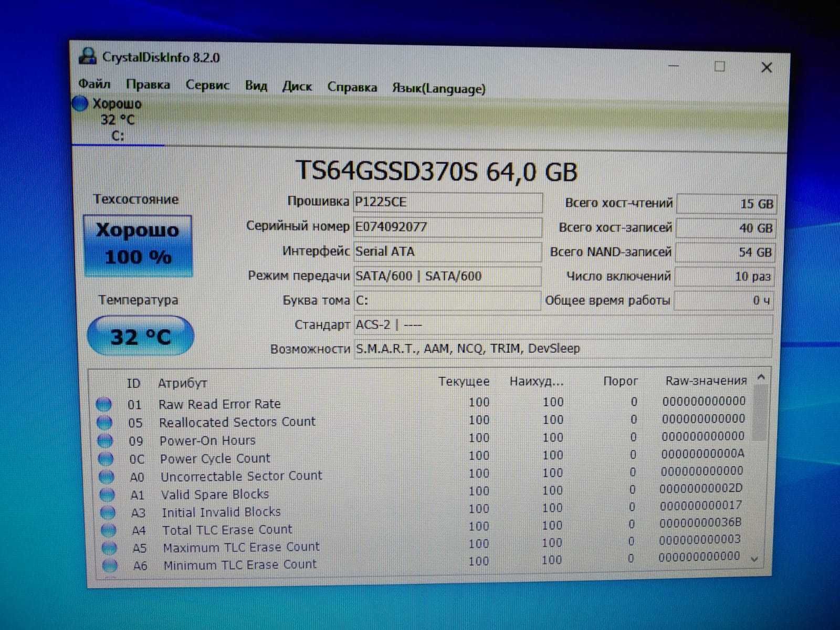Click the status circle icon of Total TLC Erase Count
Image resolution: width=840 pixels, height=630 pixels.
tap(109, 530)
